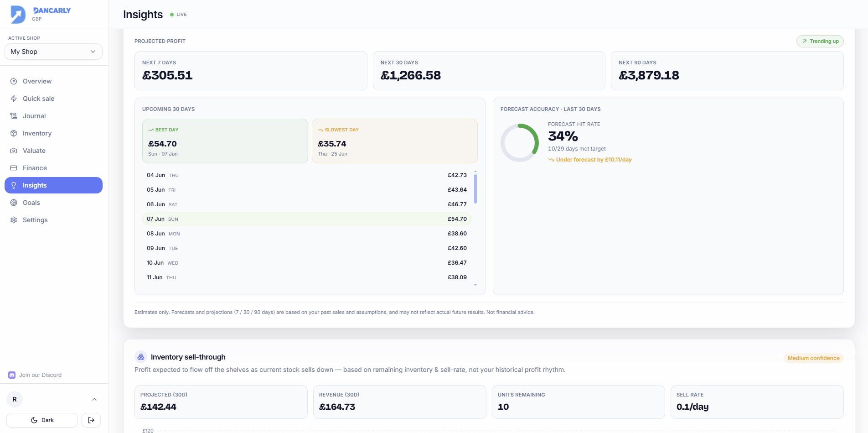The width and height of the screenshot is (868, 433).
Task: Select the 04 Jun THU row
Action: (307, 175)
